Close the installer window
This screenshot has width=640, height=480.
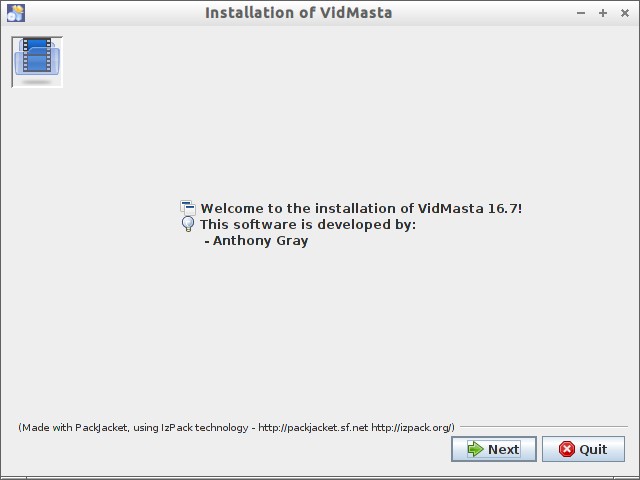(624, 13)
